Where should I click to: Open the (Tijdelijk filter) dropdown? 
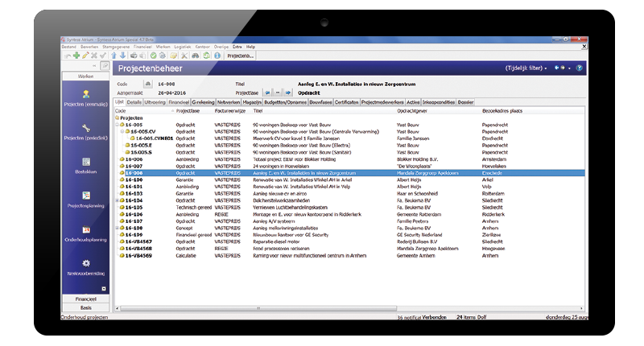point(526,68)
